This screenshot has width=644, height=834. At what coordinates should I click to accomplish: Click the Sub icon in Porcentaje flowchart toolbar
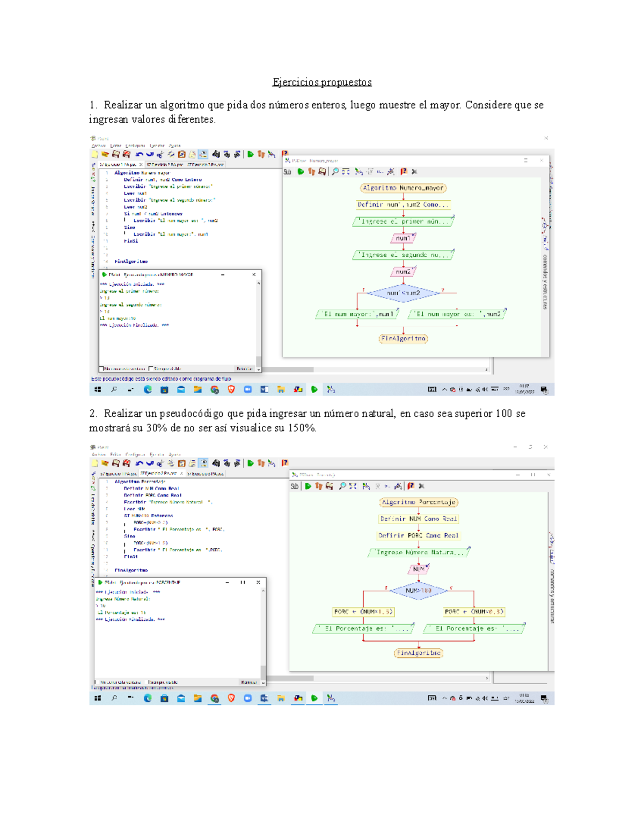pyautogui.click(x=295, y=487)
